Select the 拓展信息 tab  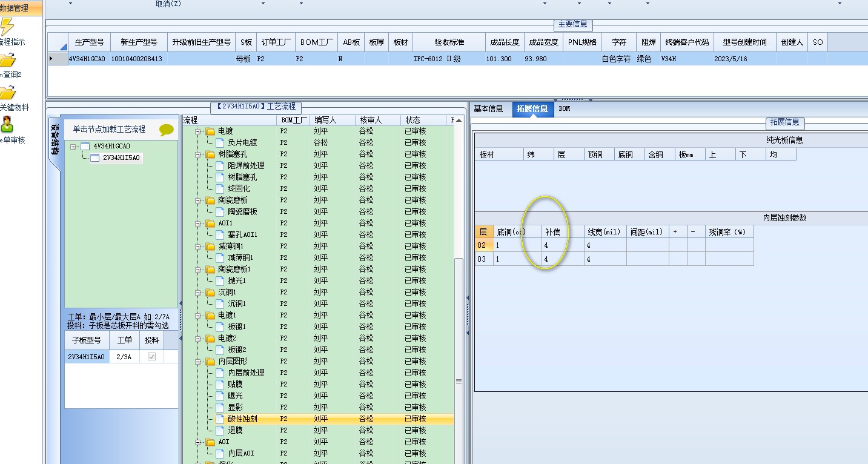533,109
